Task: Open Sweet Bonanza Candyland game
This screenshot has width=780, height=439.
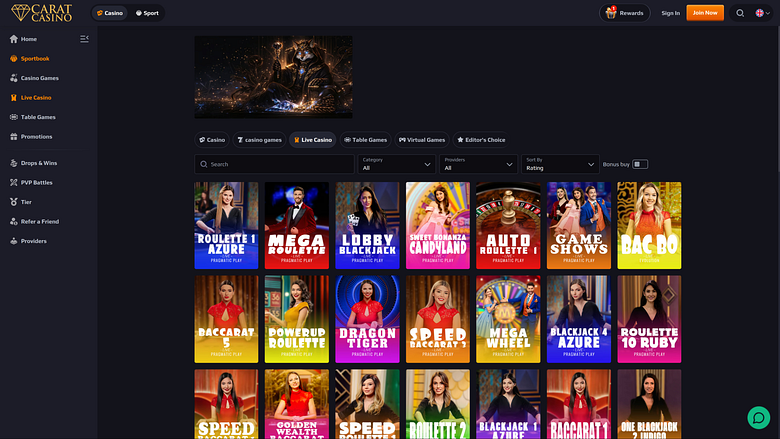Action: coord(438,225)
